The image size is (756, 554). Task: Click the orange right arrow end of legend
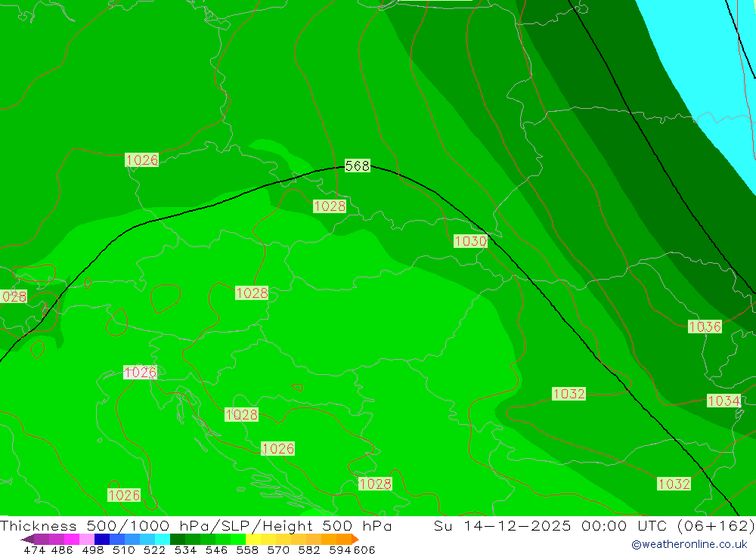355,539
